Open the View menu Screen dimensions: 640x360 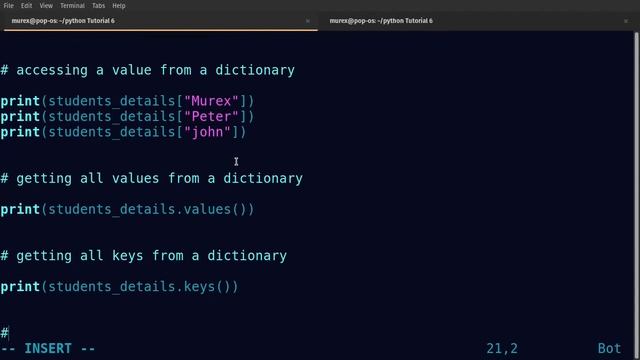click(46, 6)
